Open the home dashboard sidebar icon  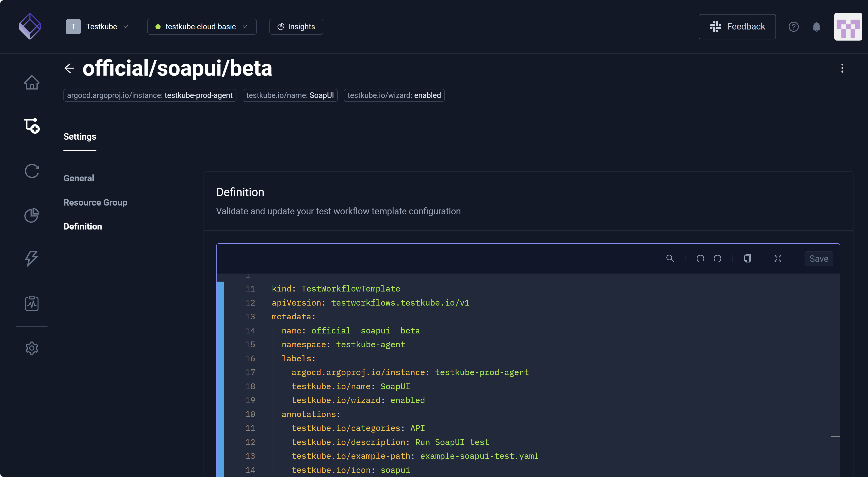(32, 82)
